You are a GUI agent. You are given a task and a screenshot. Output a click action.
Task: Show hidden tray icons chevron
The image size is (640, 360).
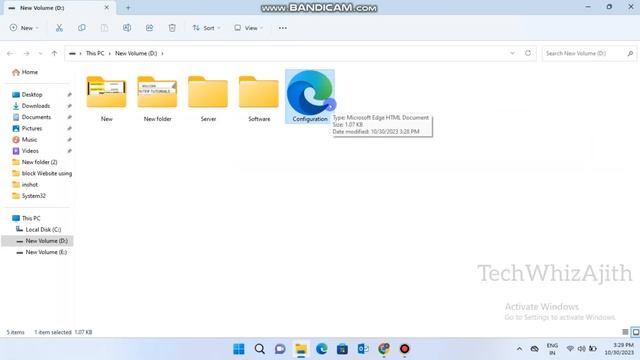point(519,349)
